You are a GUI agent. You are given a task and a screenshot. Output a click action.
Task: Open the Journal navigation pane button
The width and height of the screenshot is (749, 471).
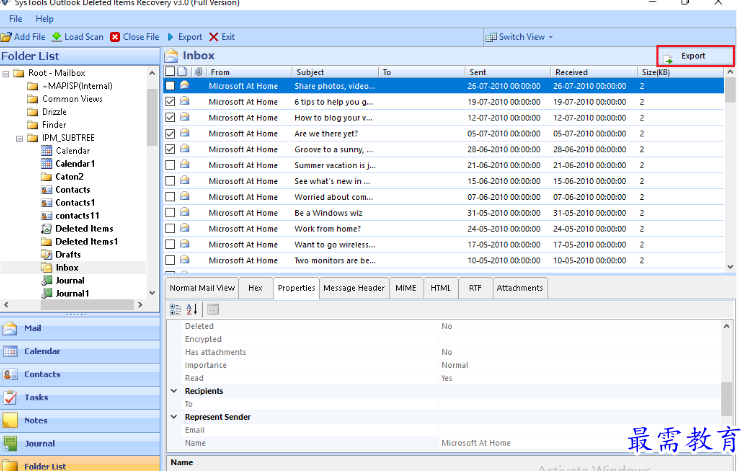[80, 443]
